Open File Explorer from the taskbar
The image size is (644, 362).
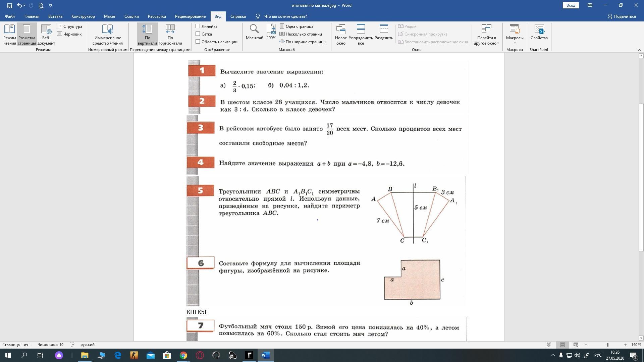pyautogui.click(x=85, y=355)
